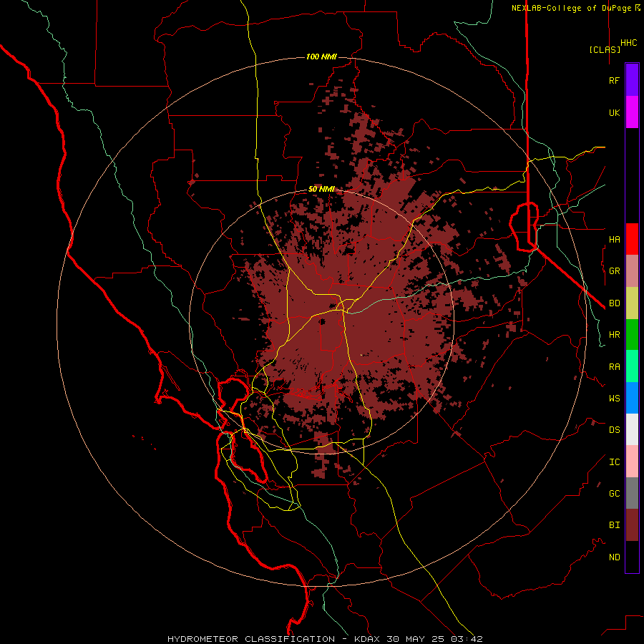Click 'HYDROMETEOR CLASSIFICATION' caption words
Viewport: 644px width, 644px height.
pos(251,639)
